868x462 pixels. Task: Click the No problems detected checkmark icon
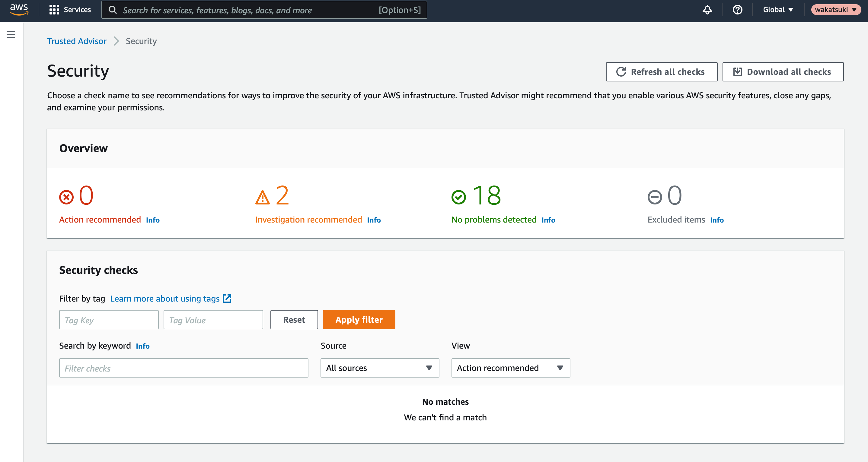click(459, 197)
